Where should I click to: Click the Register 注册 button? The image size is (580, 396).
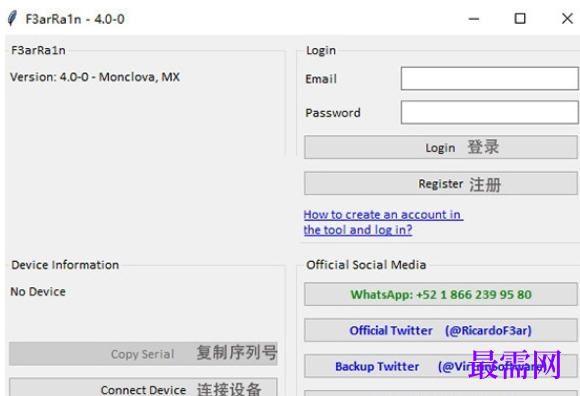coord(441,183)
